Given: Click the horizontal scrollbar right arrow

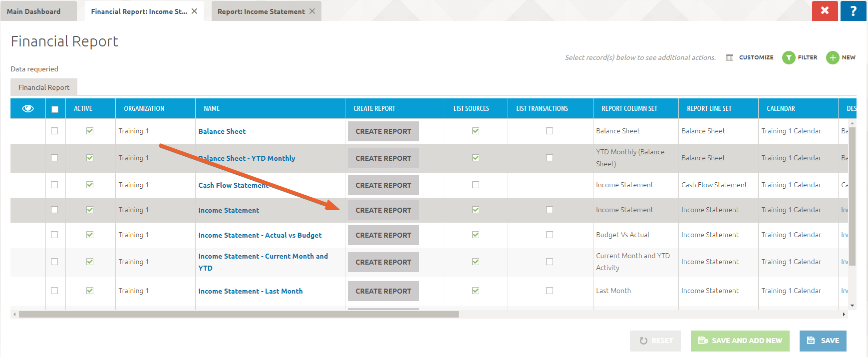Looking at the screenshot, I should [x=844, y=314].
